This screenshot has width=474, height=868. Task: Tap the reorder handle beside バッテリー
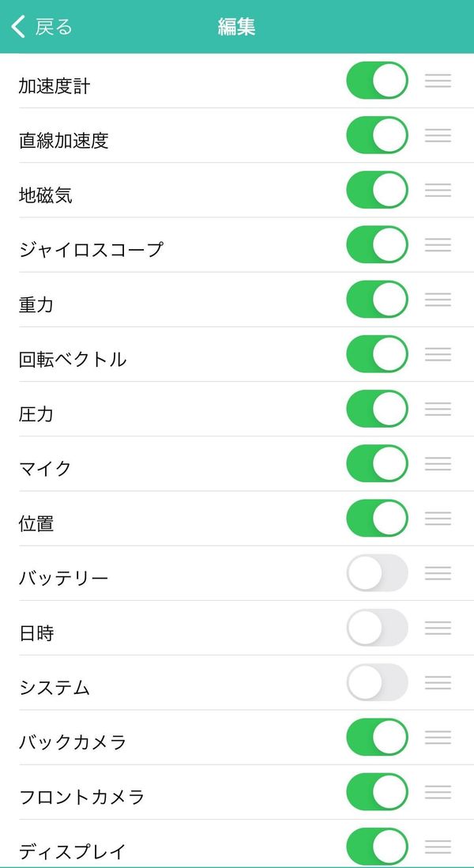[x=438, y=573]
